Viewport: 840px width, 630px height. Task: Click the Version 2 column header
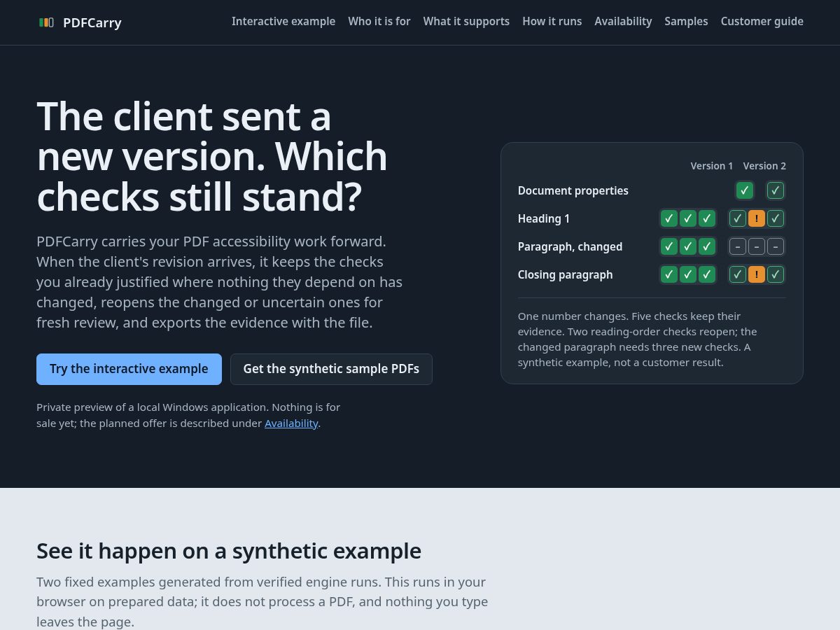coord(764,166)
